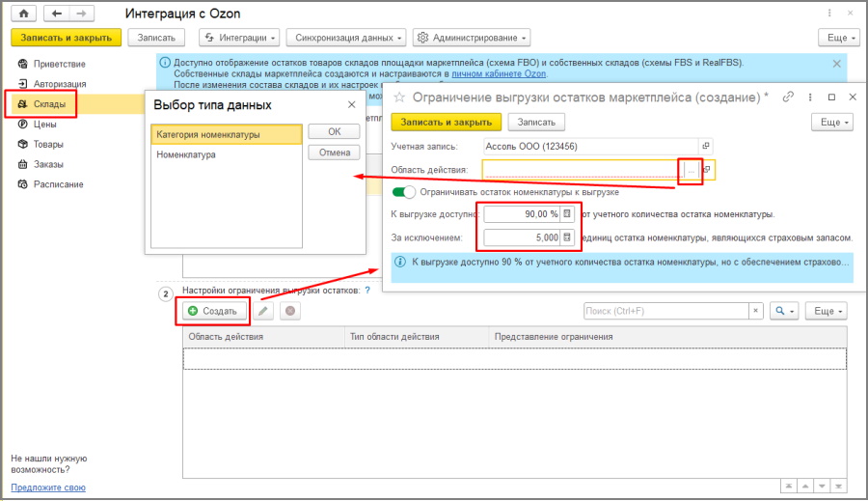Viewport: 868px width, 501px height.
Task: Go to the Товары section
Action: pyautogui.click(x=48, y=144)
